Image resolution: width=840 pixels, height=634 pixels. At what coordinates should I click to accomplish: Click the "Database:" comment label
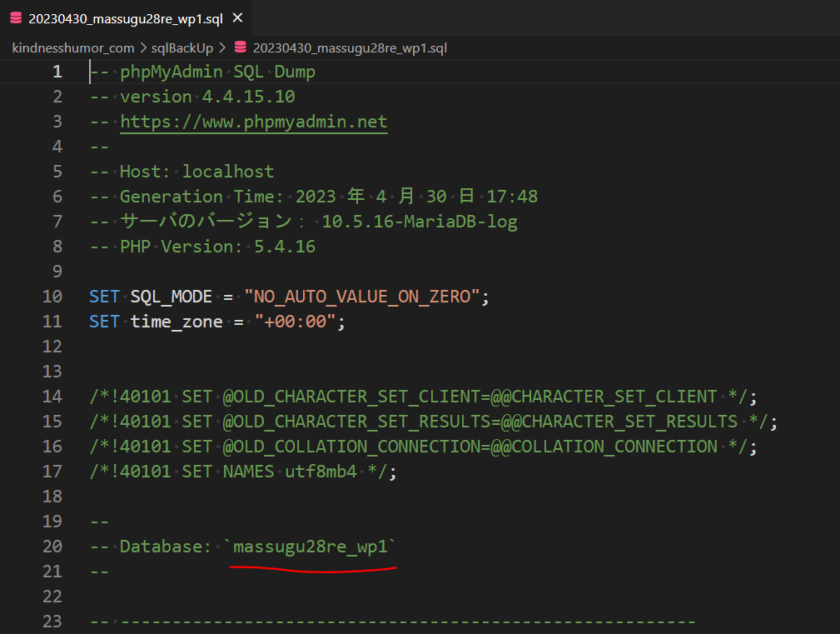(166, 547)
